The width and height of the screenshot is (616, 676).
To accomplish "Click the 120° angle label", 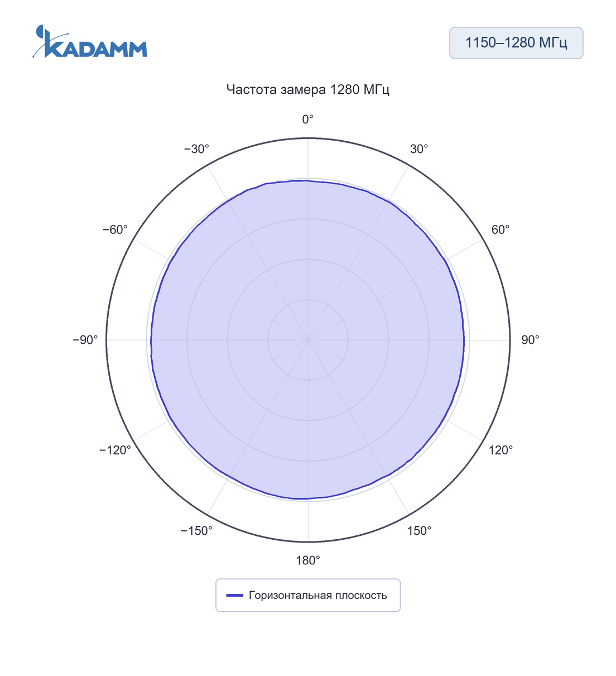I will [x=501, y=450].
